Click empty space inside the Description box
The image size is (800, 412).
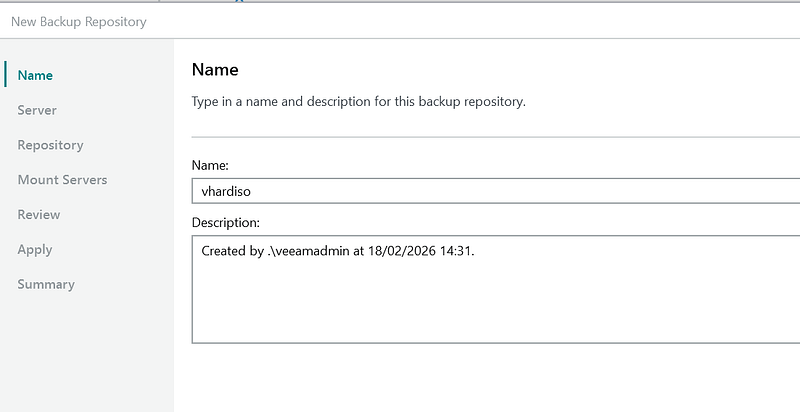500,305
